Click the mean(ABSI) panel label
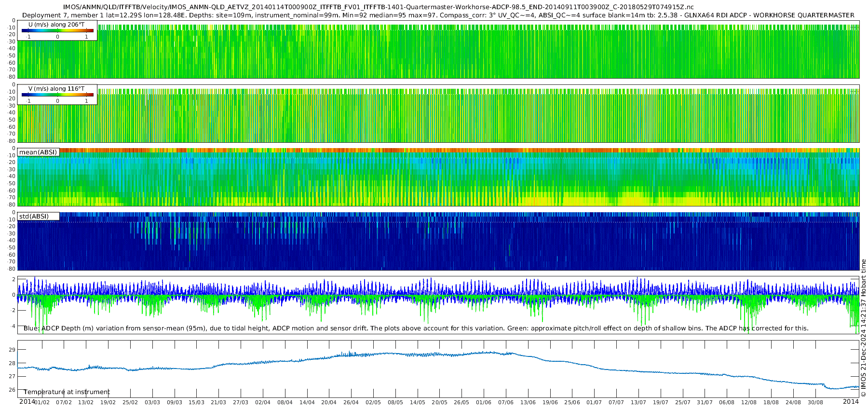The width and height of the screenshot is (868, 410). (x=38, y=152)
